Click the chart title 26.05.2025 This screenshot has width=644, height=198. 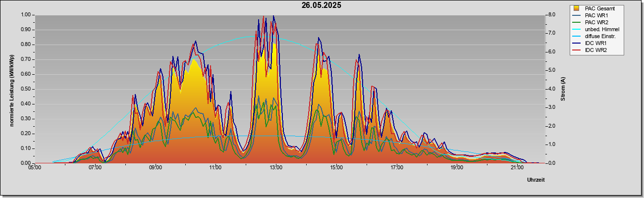(x=322, y=5)
